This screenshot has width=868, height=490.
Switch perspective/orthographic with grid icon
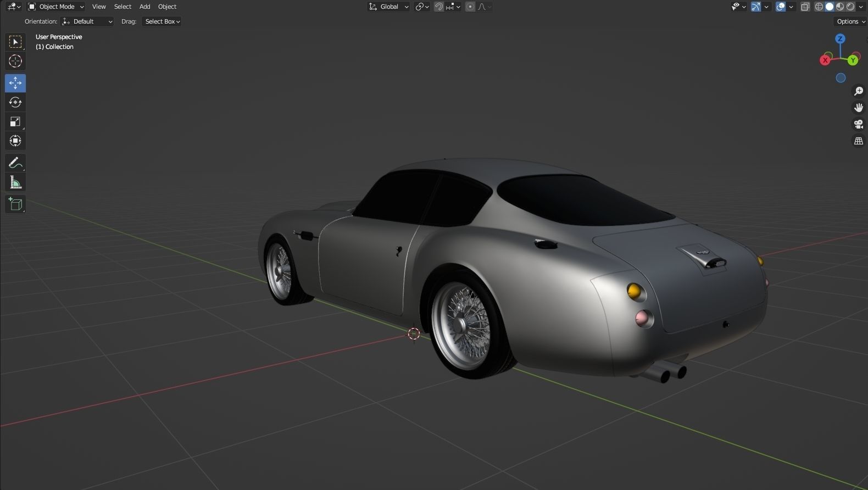click(x=858, y=141)
